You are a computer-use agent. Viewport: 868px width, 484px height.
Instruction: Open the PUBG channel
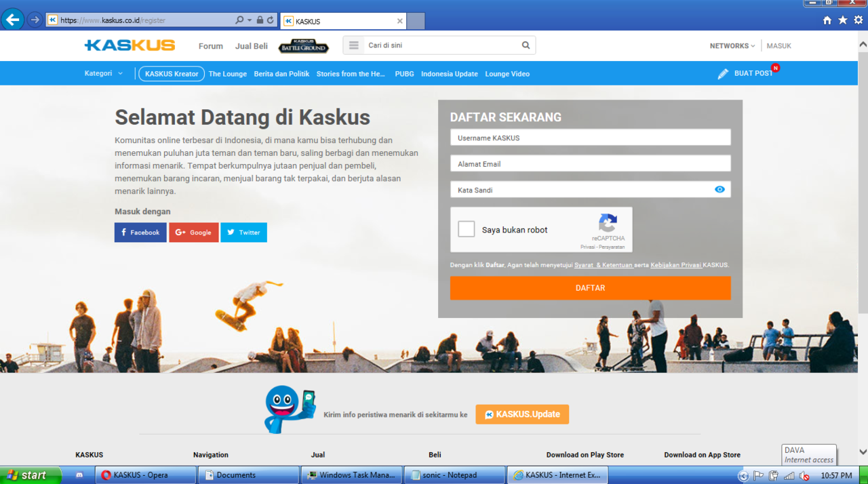coord(404,74)
